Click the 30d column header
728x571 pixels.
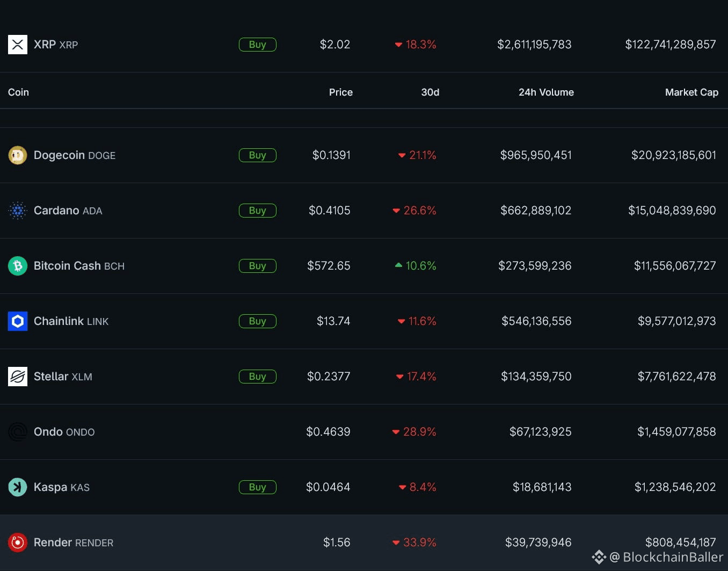click(430, 92)
